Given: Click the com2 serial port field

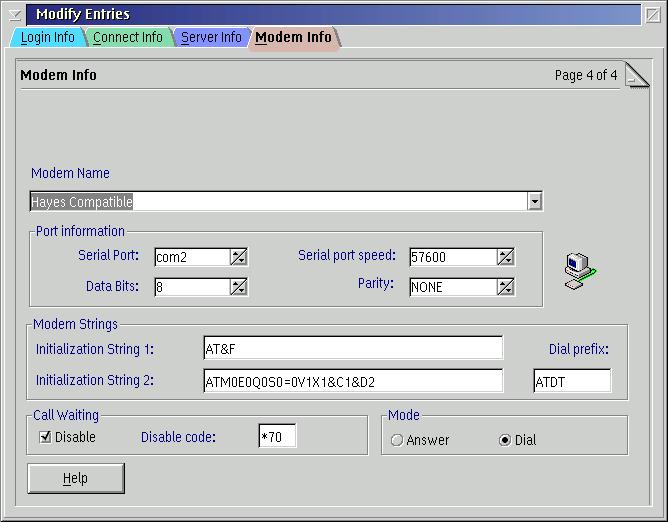Looking at the screenshot, I should pyautogui.click(x=193, y=257).
